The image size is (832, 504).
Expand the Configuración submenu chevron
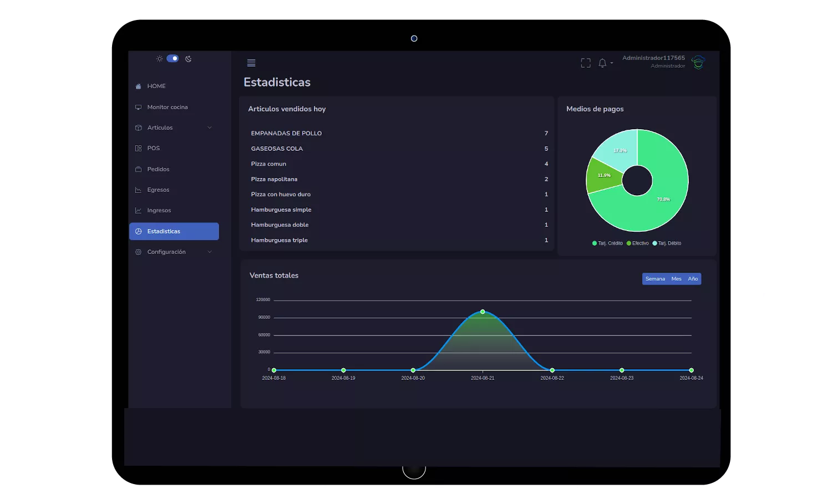tap(210, 252)
